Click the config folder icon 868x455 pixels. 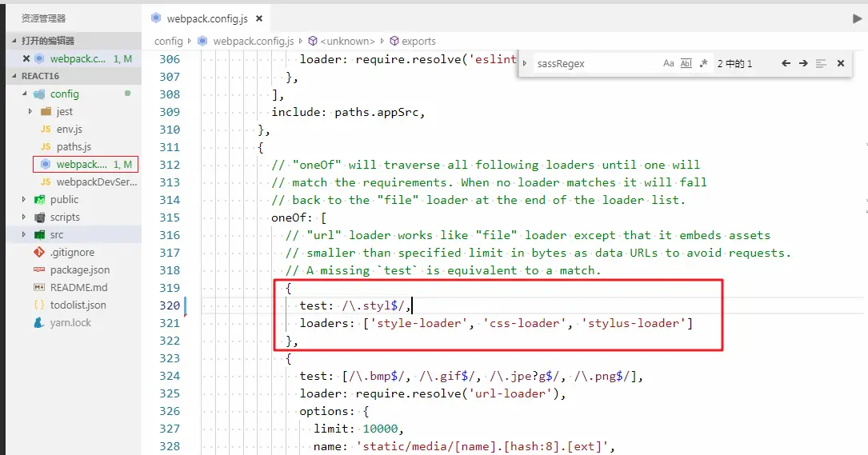coord(39,94)
